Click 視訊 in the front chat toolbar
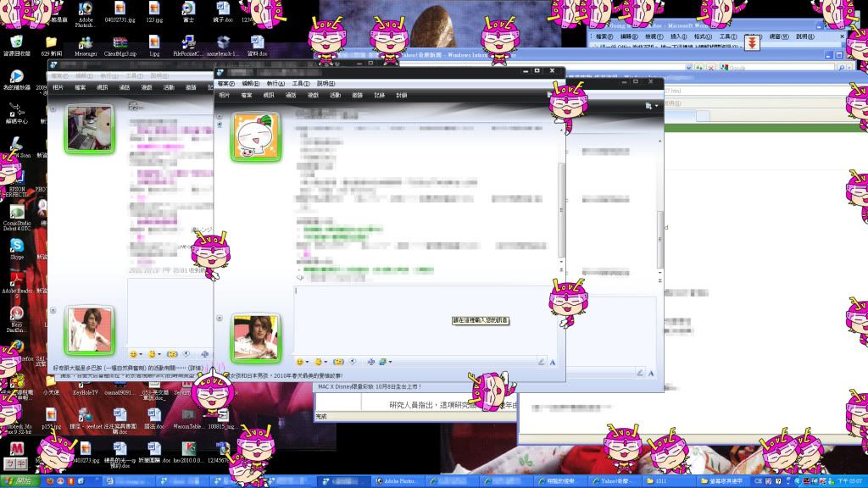Screen dimensions: 868x488 269,95
